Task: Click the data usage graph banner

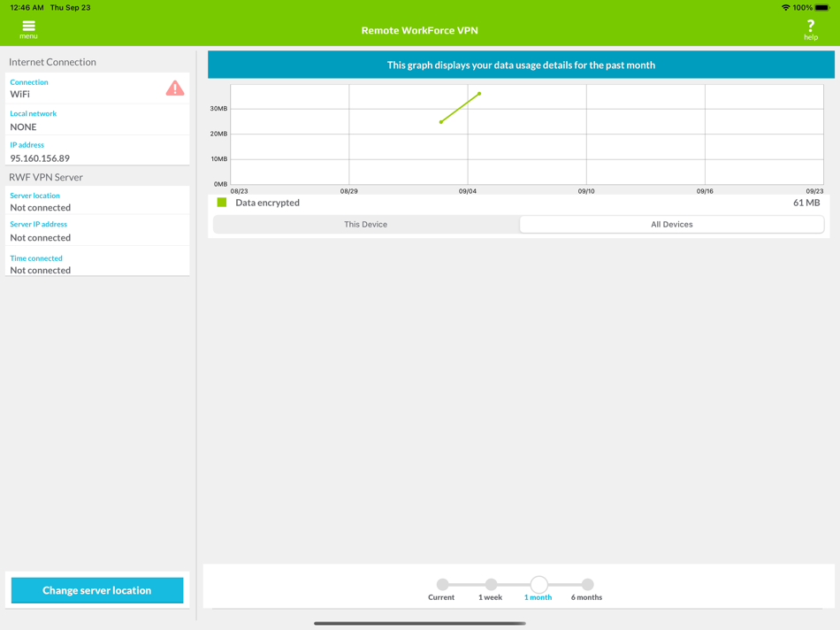Action: (521, 65)
